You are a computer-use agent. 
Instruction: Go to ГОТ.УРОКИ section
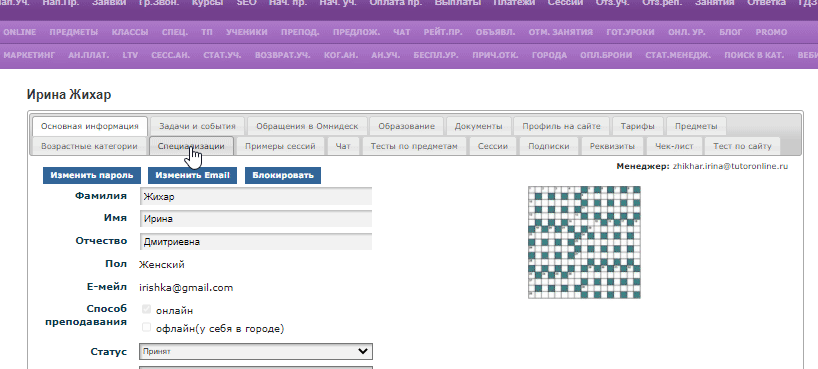pyautogui.click(x=630, y=32)
